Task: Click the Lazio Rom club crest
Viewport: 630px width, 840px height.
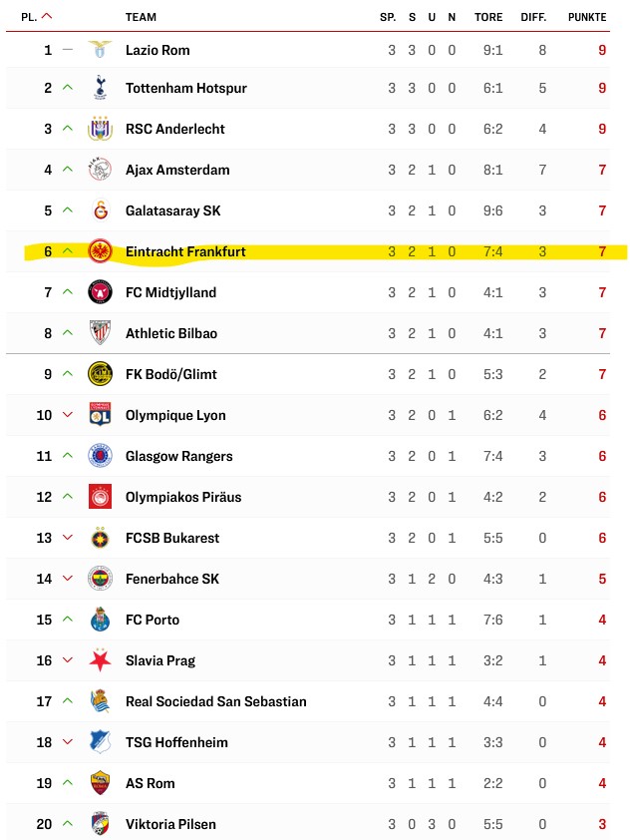Action: point(100,49)
